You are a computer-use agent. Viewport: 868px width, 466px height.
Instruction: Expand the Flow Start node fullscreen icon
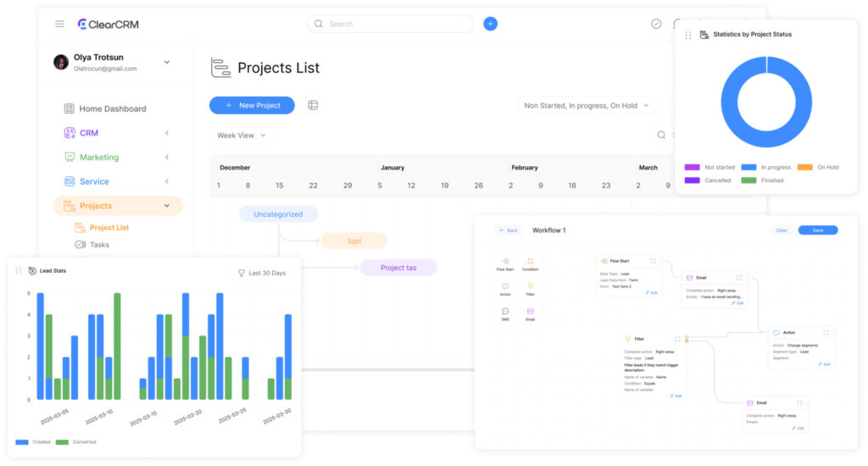coord(654,261)
